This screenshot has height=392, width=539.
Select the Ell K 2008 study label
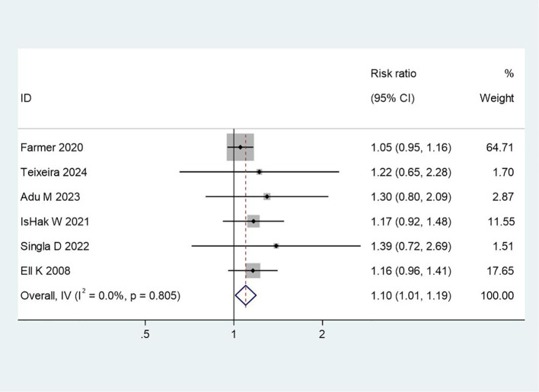coord(46,271)
